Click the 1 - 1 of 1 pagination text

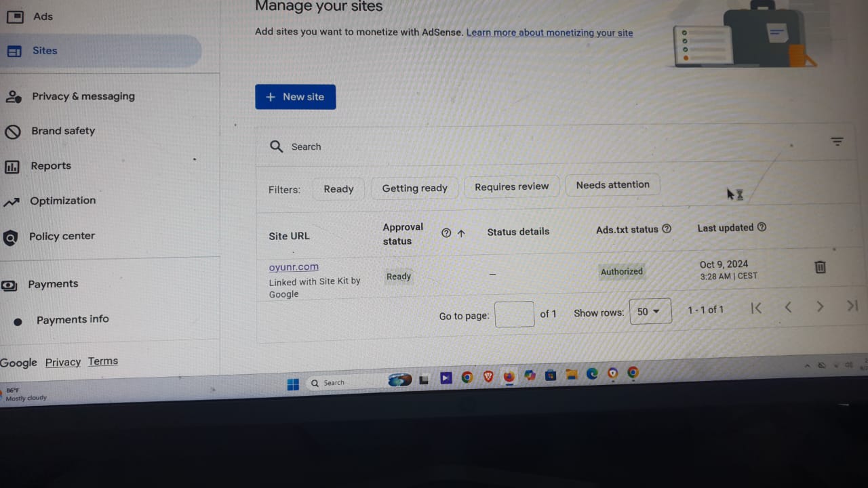pyautogui.click(x=705, y=310)
